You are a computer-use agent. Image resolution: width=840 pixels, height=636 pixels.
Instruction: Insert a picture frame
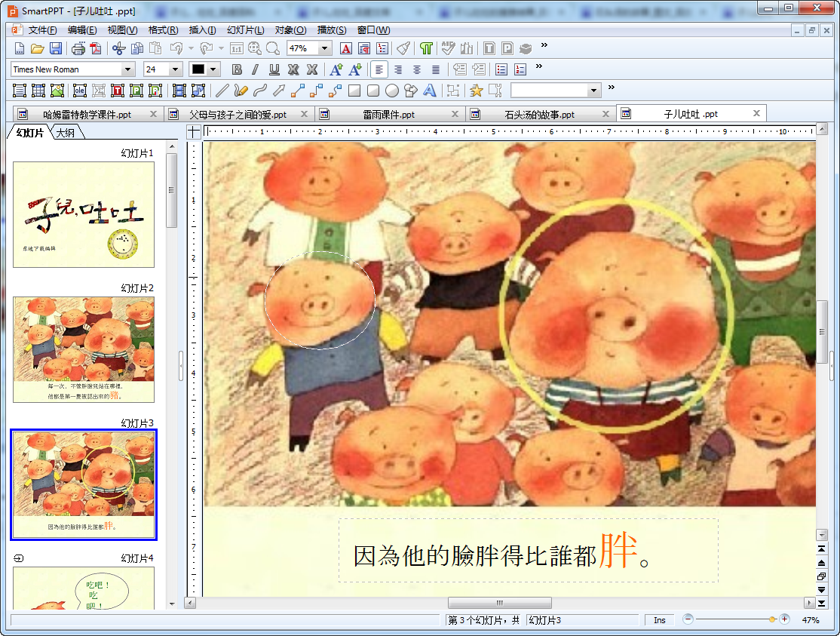pyautogui.click(x=57, y=91)
